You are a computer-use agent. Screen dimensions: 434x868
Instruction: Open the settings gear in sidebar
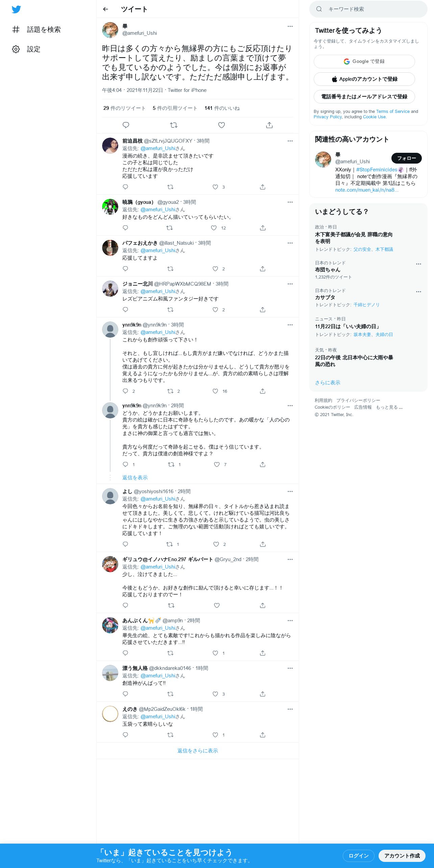coord(16,49)
